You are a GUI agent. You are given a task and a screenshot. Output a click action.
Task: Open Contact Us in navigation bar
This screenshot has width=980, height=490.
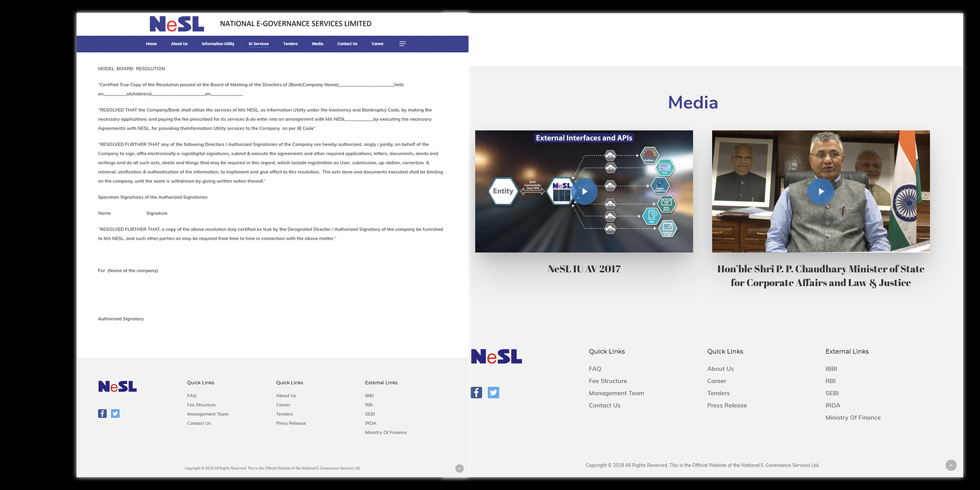click(x=347, y=44)
